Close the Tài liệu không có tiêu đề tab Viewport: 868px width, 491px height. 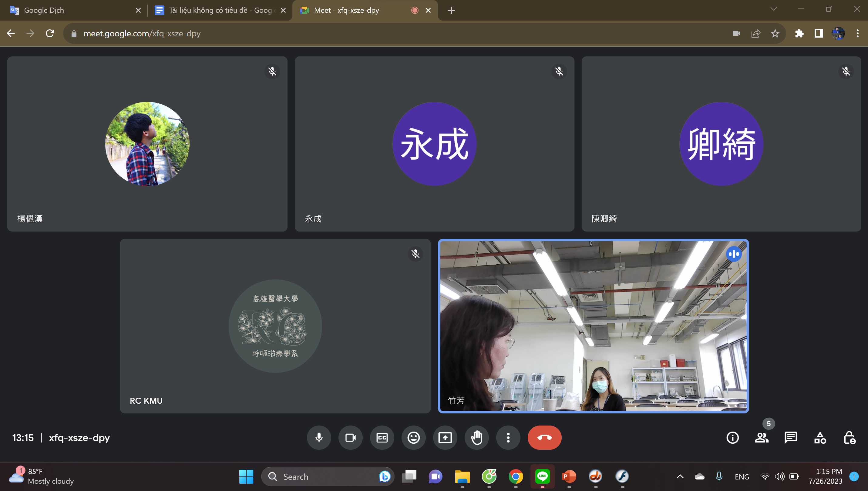283,10
